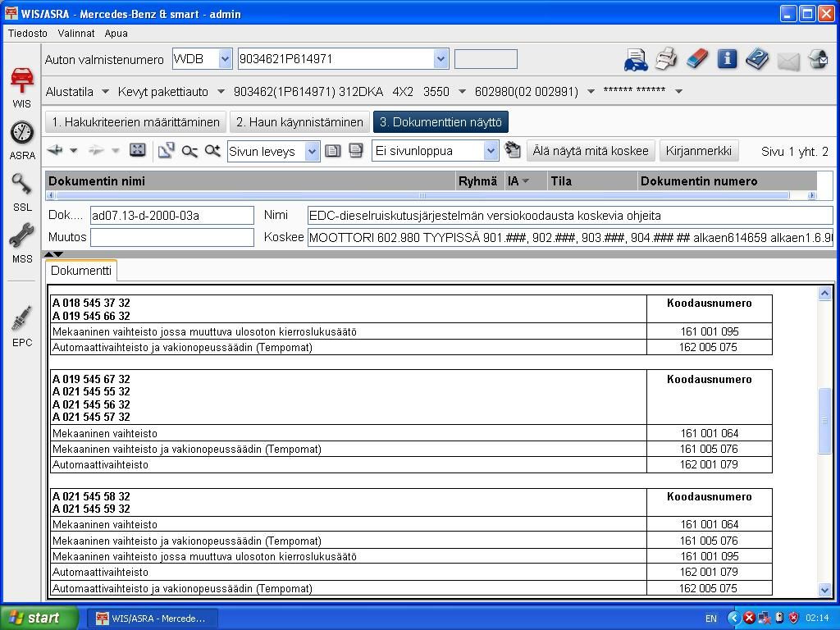Expand the Kevyt pakettiauto dropdown arrow
The image size is (840, 630).
pyautogui.click(x=221, y=92)
